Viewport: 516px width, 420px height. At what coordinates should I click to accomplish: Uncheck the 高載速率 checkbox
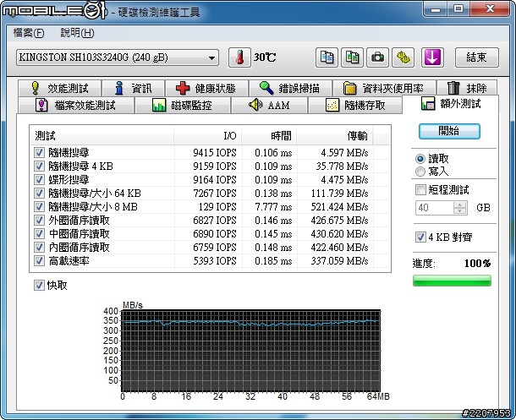tap(39, 260)
